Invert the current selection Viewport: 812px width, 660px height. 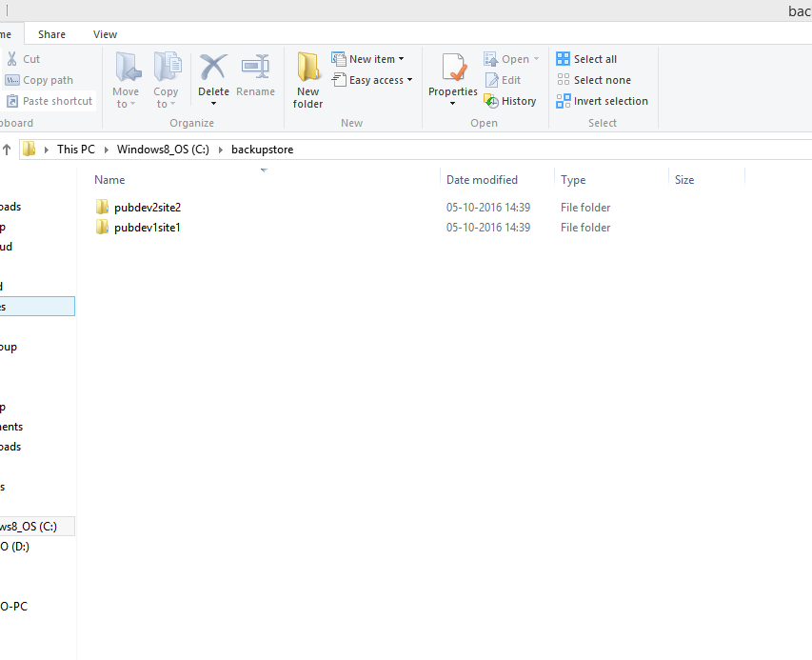point(602,101)
